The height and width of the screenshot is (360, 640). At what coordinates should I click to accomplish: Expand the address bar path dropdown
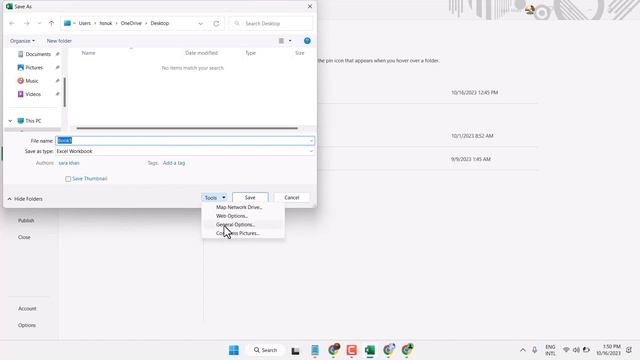coord(200,23)
